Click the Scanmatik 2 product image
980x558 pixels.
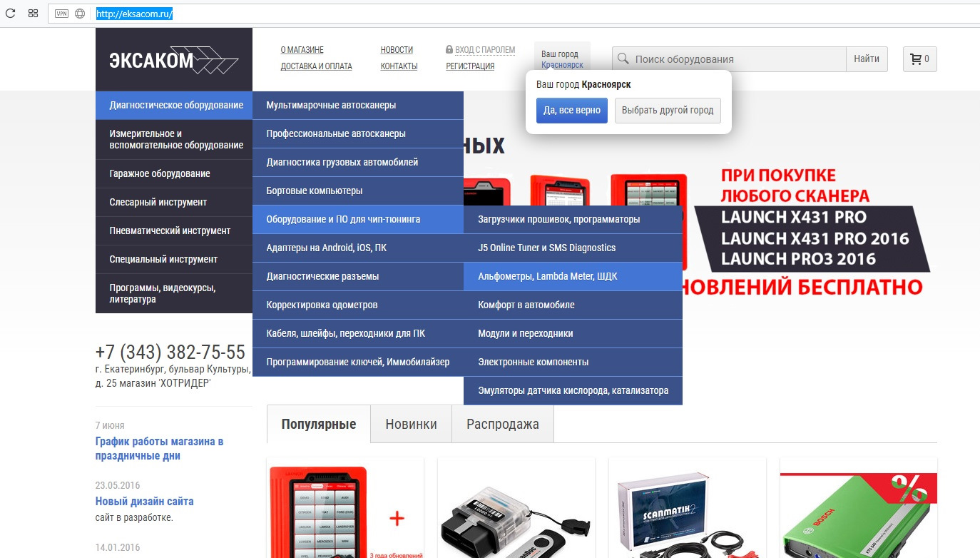pos(688,508)
